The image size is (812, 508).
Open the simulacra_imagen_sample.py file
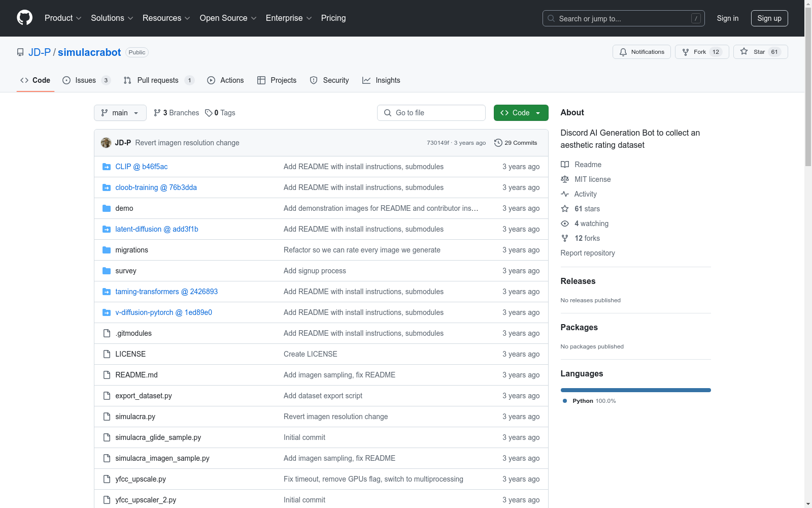tap(162, 458)
